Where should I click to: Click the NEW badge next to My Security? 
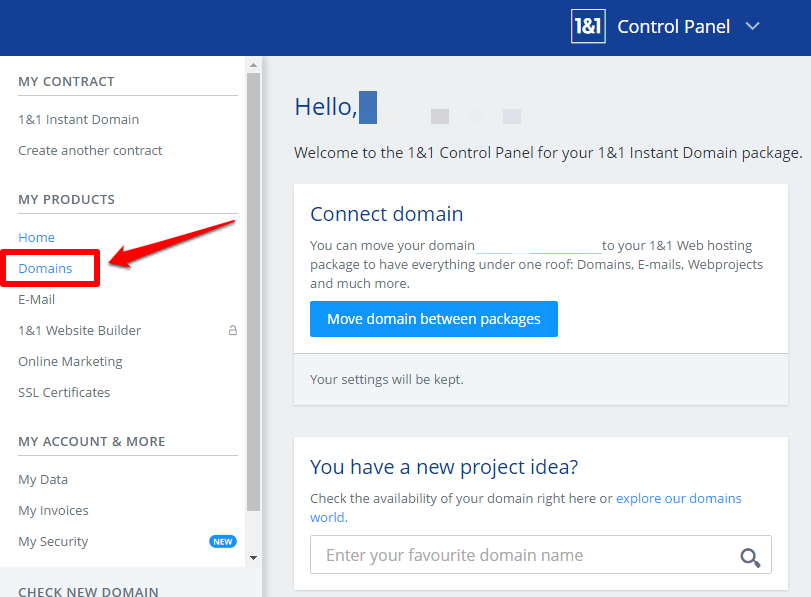223,541
